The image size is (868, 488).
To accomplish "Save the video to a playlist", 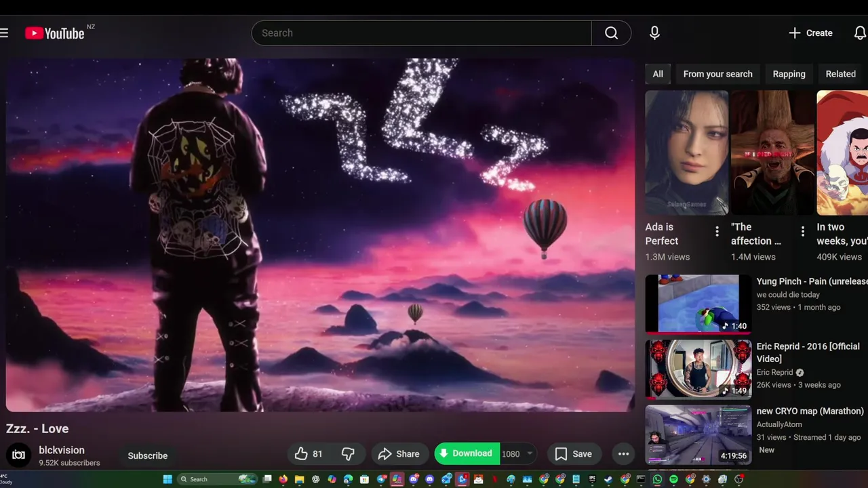I will coord(574,454).
